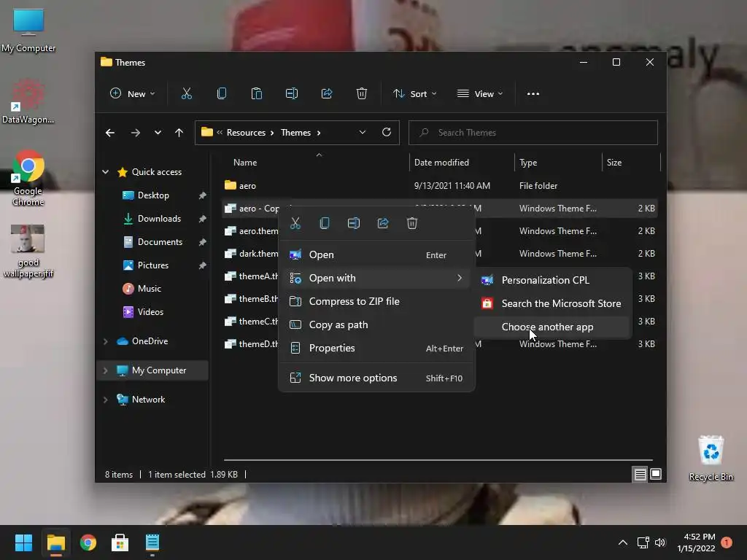Click the Rename icon in Explorer toolbar
The height and width of the screenshot is (560, 747).
point(292,94)
